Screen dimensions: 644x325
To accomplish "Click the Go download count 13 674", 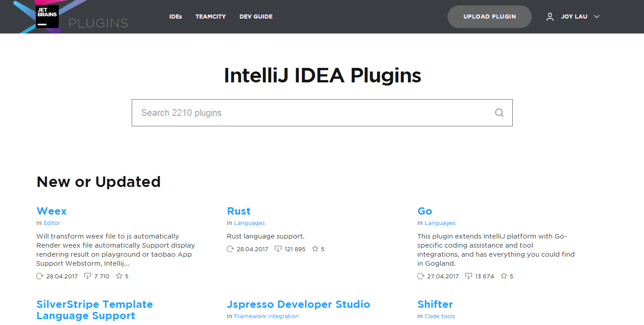I will tap(485, 276).
